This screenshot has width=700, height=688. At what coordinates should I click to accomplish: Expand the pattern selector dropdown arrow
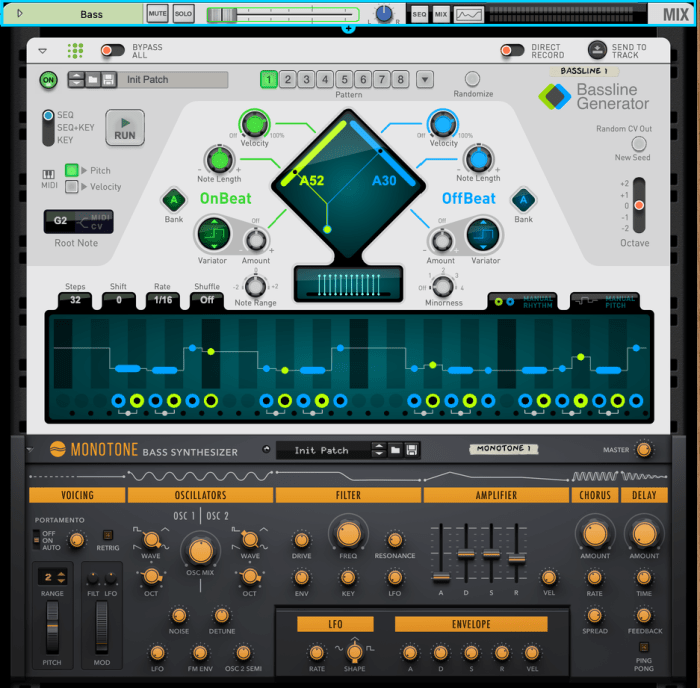point(425,80)
